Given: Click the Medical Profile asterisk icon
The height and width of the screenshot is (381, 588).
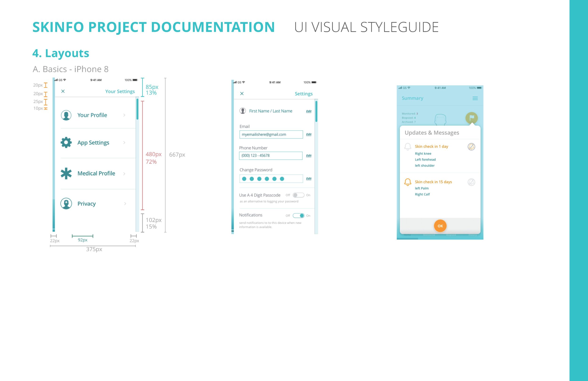Looking at the screenshot, I should tap(66, 174).
